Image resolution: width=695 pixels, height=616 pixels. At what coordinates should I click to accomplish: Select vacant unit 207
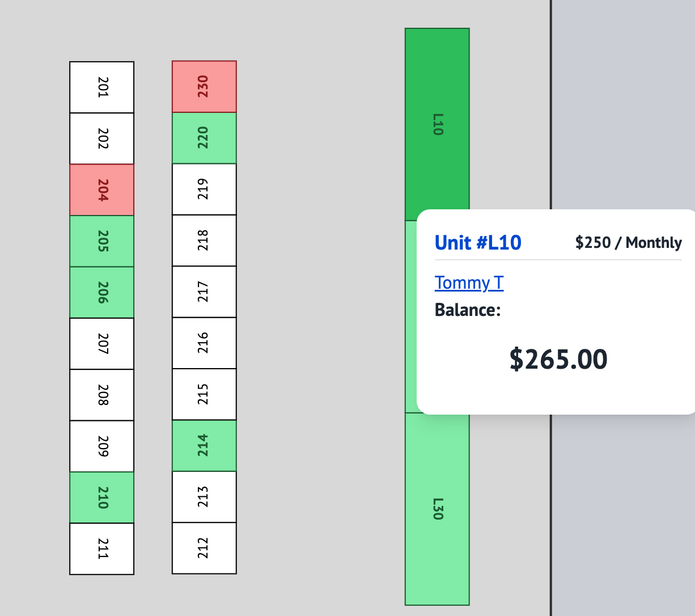[102, 344]
